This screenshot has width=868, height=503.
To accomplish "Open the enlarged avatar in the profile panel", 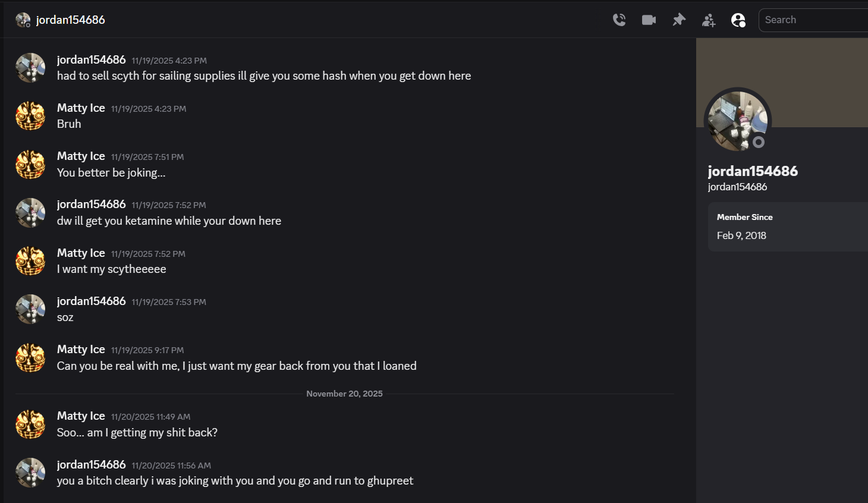I will point(737,120).
